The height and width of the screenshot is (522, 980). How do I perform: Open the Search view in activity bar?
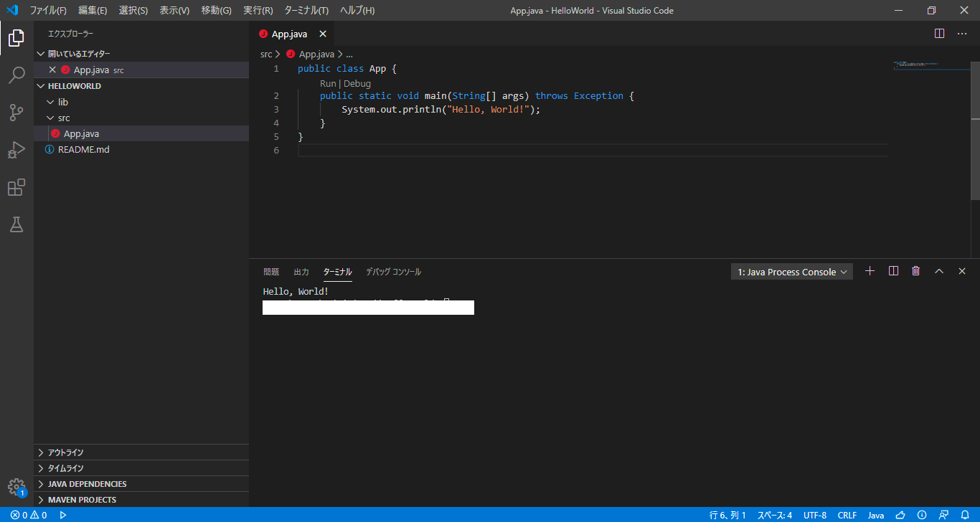[x=17, y=75]
